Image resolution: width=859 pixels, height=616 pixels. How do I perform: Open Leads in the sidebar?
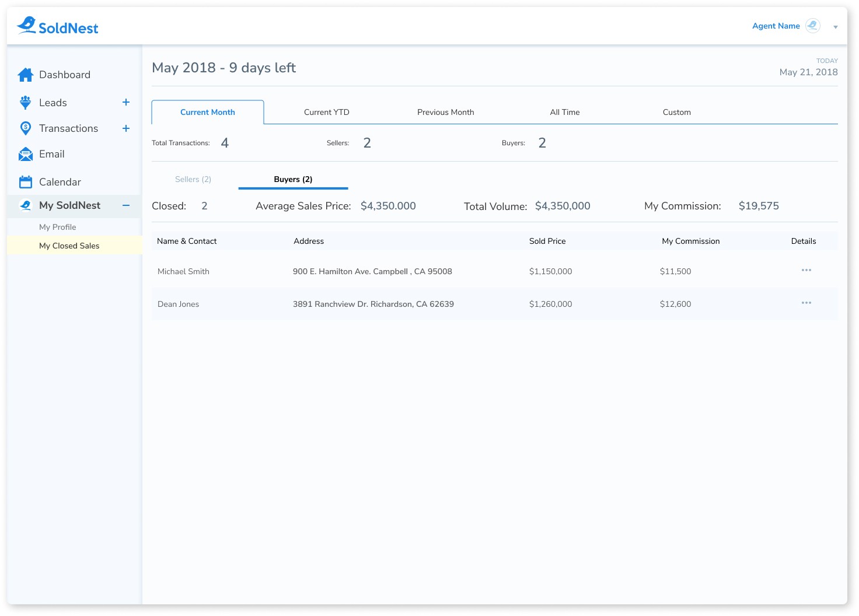click(x=53, y=103)
